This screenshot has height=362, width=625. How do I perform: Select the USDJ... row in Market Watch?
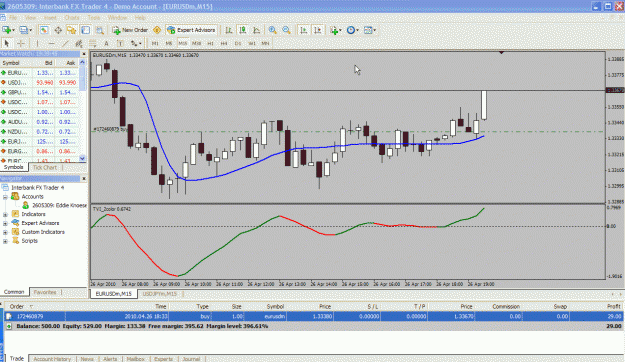[x=39, y=83]
